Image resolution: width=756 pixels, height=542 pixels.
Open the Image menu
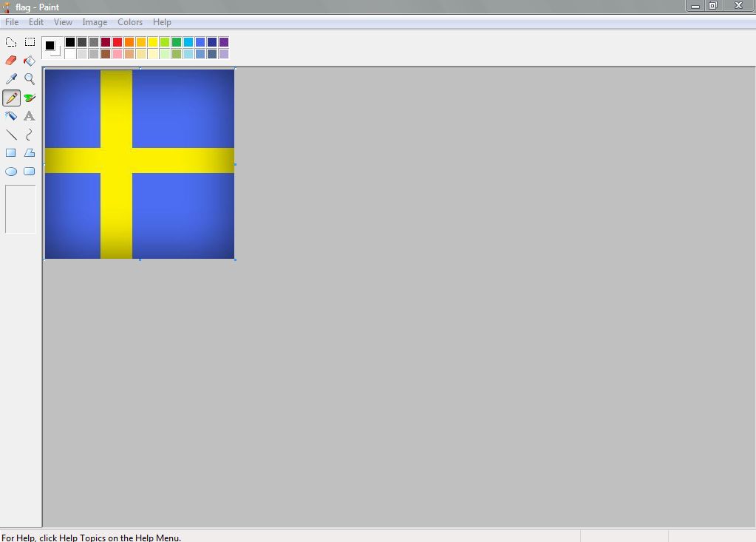(x=95, y=22)
